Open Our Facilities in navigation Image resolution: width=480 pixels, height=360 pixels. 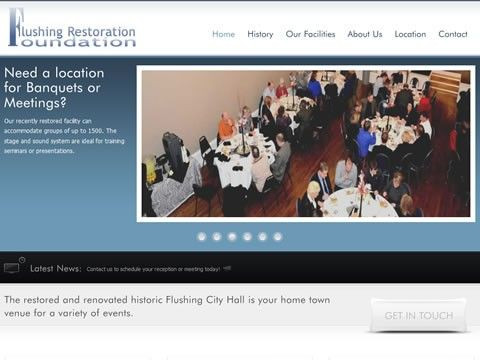point(310,34)
